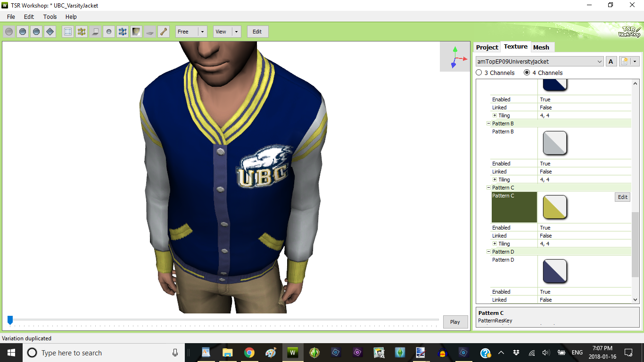Click the highlighted Pattern C label cell
Screen dimensions: 644x362
(514, 207)
